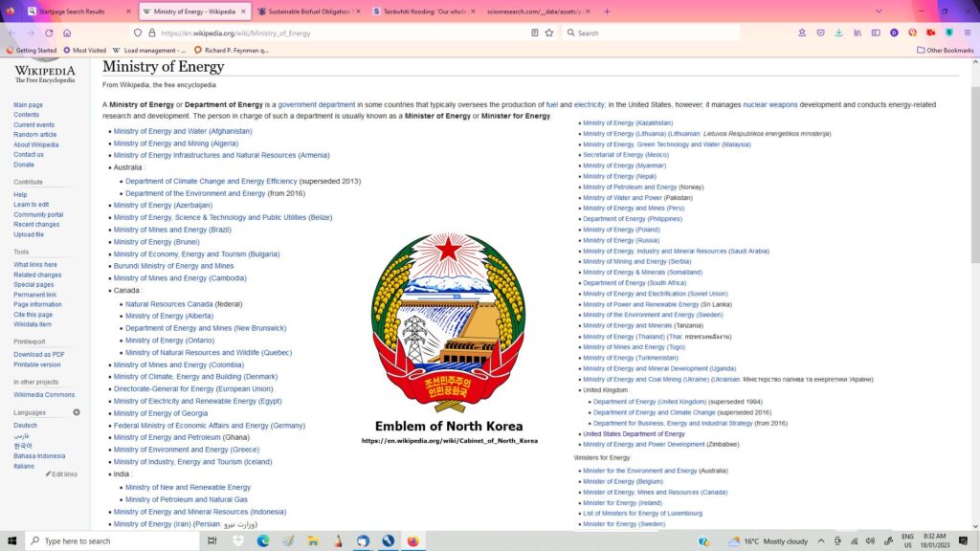Click Download as PDF in the sidebar
The width and height of the screenshot is (980, 551).
(39, 354)
